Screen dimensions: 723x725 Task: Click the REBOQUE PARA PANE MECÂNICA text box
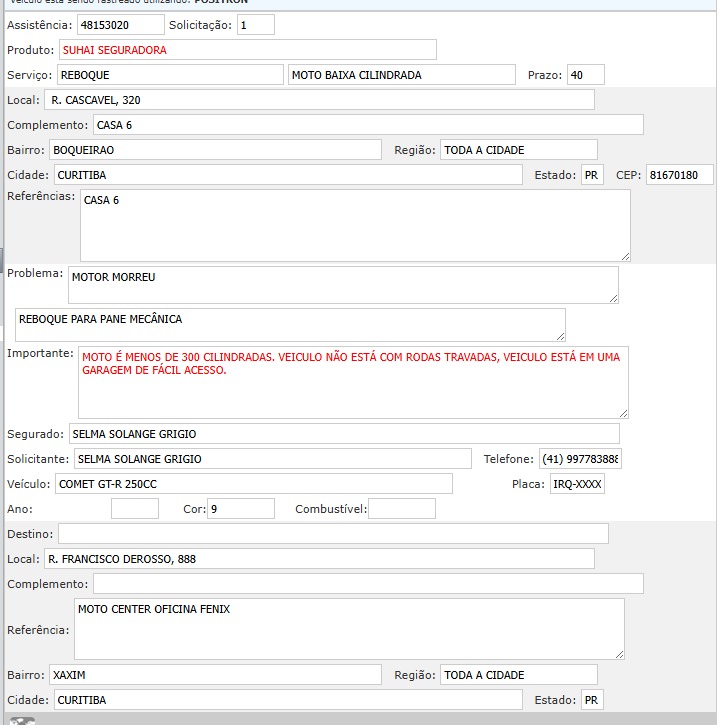click(x=290, y=325)
